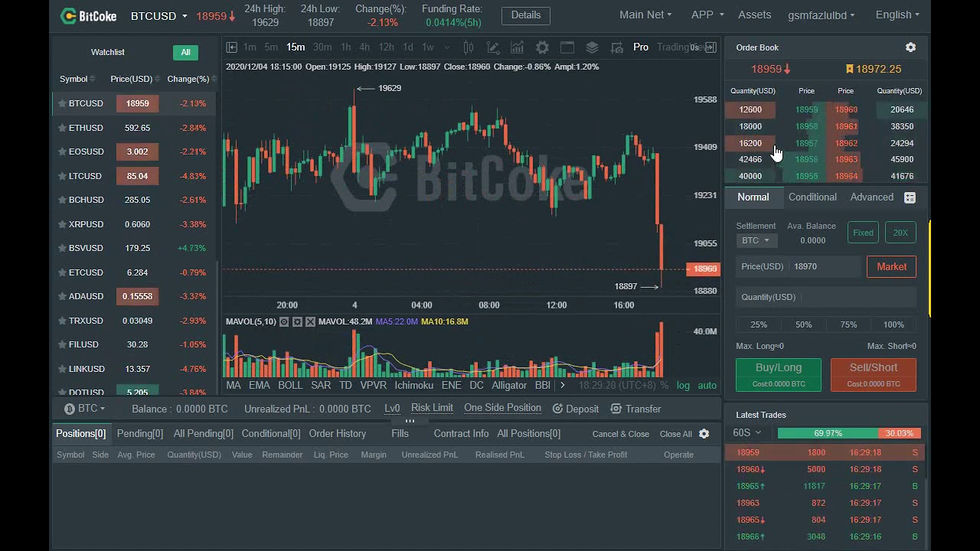
Task: Open the candlestick chart type selector
Action: (468, 47)
